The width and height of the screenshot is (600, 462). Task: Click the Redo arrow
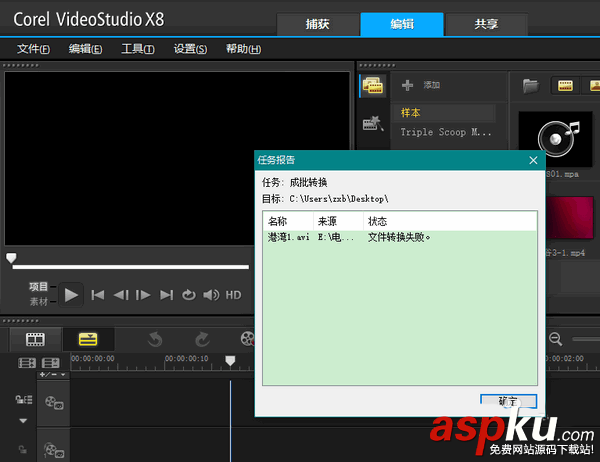pyautogui.click(x=202, y=339)
